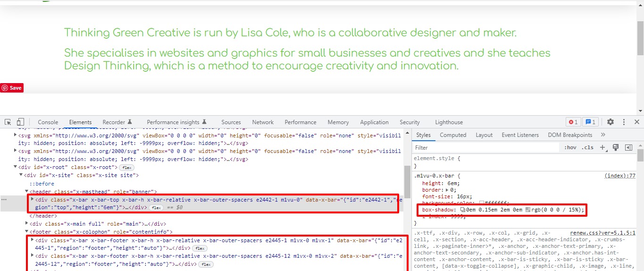Collapse the footer x-colophon node
Screen dimensions: 644x271
pyautogui.click(x=27, y=232)
